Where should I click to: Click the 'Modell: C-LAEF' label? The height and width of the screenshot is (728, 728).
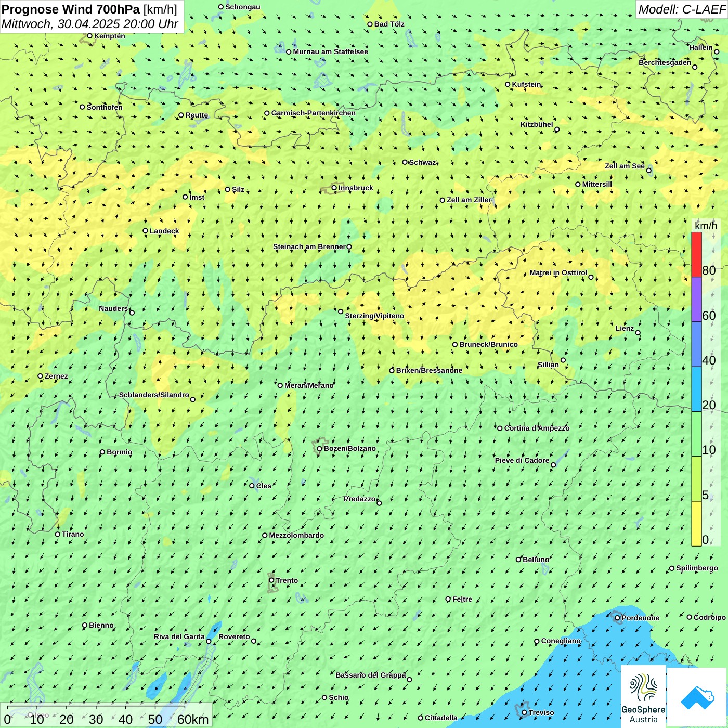pyautogui.click(x=682, y=9)
